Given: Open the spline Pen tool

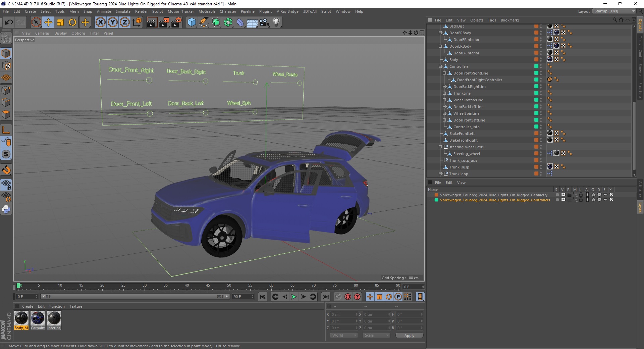Looking at the screenshot, I should tap(204, 22).
